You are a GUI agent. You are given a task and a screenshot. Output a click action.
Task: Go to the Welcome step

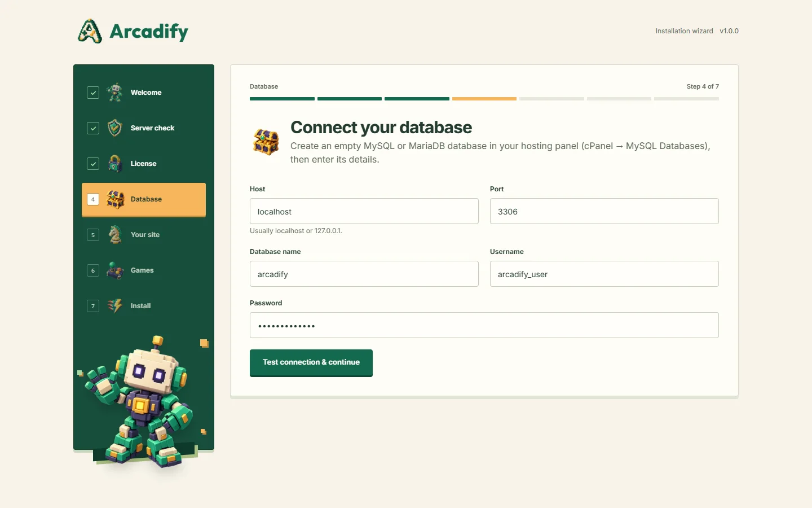(144, 93)
